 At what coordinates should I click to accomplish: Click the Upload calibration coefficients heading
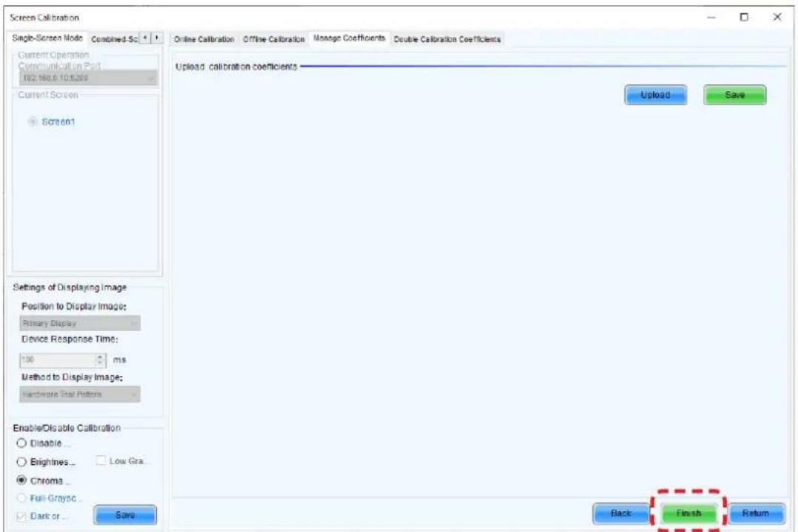(x=236, y=66)
